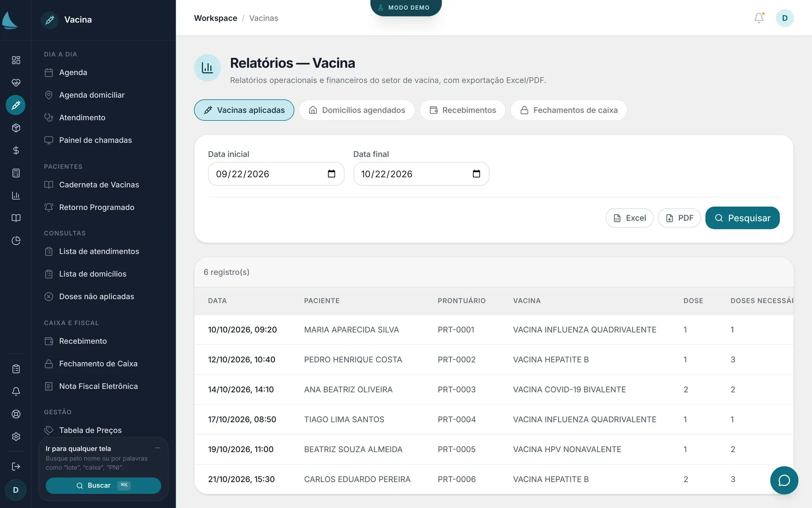
Task: Select patient MARIA APARECIDA SILVA cell
Action: pyautogui.click(x=351, y=330)
